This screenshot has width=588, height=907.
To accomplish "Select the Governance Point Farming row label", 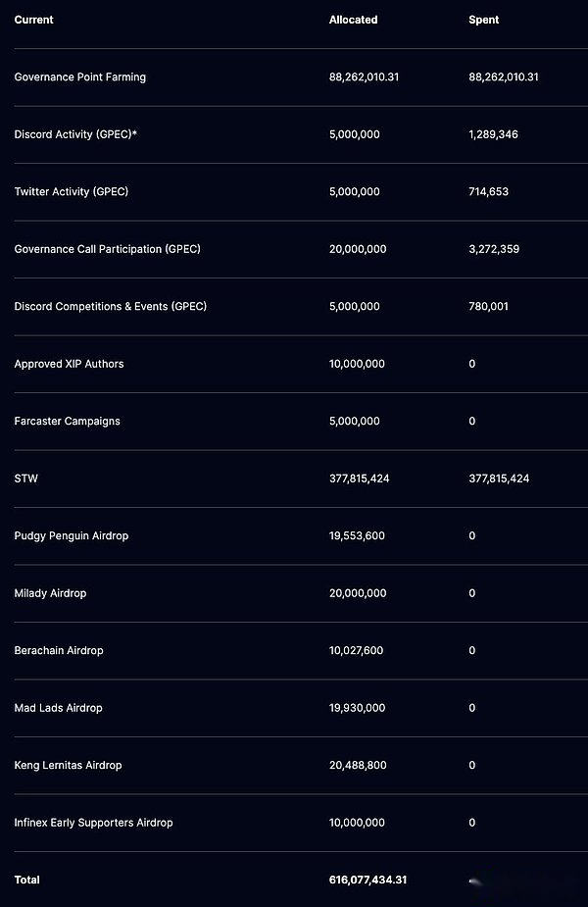I will pos(79,76).
